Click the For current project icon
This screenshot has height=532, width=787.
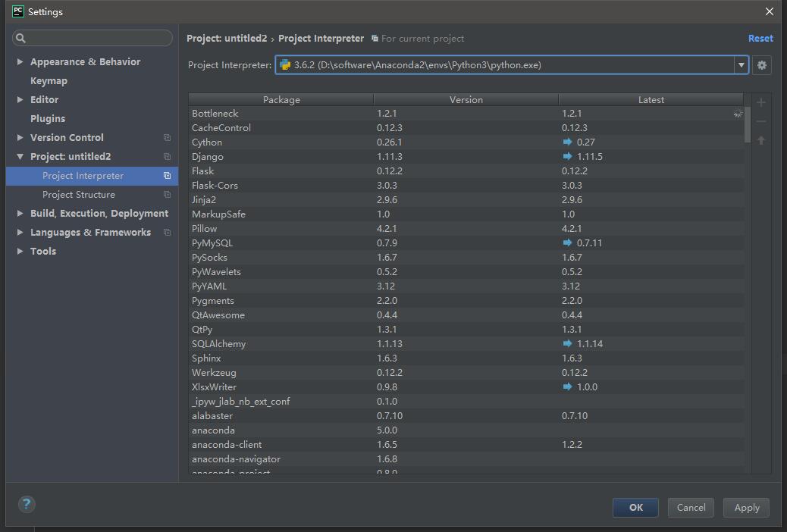(x=375, y=38)
